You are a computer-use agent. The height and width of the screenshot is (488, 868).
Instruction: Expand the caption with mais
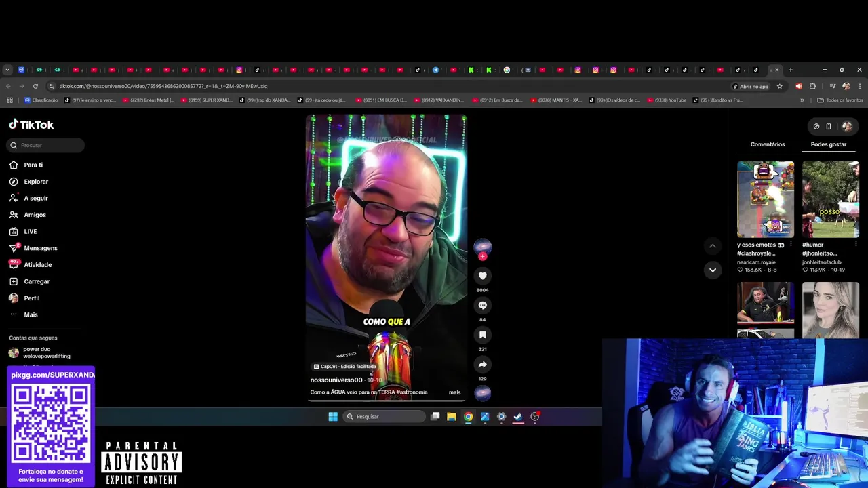(x=454, y=392)
